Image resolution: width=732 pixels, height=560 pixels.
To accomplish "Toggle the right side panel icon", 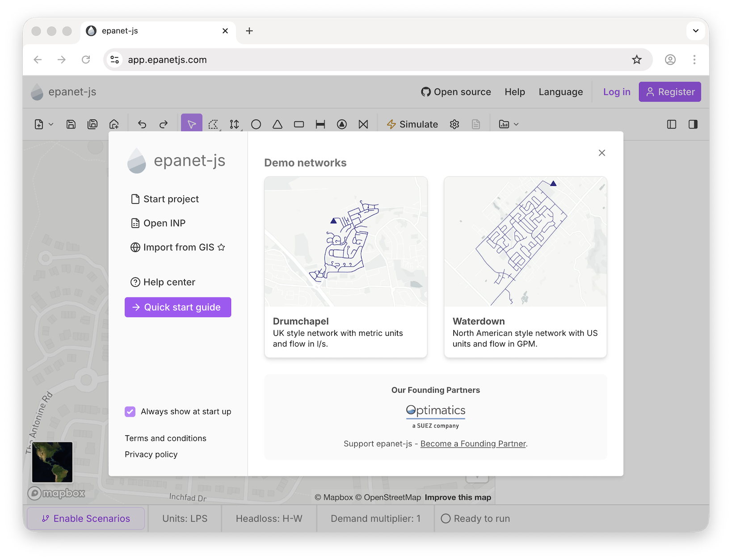I will coord(693,124).
